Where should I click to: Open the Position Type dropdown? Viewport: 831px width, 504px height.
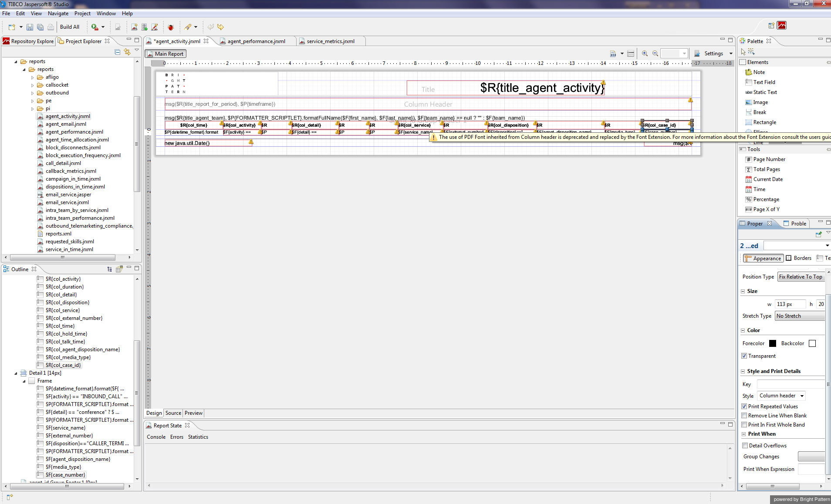[801, 277]
